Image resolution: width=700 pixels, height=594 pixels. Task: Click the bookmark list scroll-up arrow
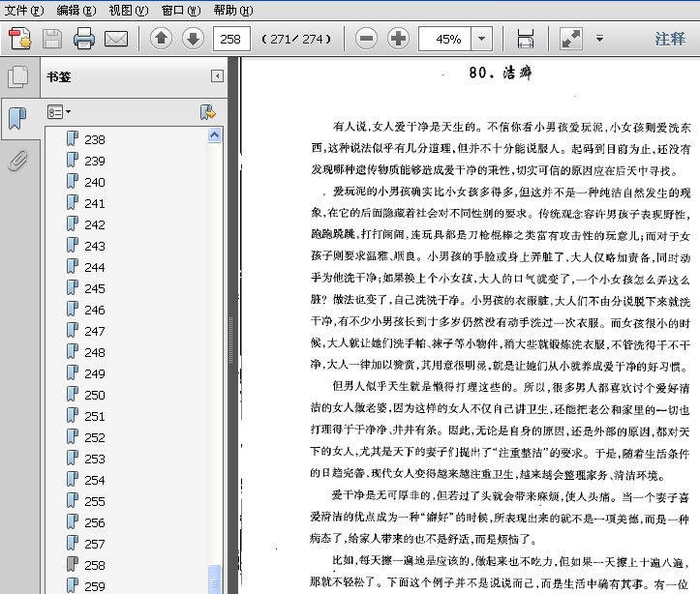click(215, 135)
